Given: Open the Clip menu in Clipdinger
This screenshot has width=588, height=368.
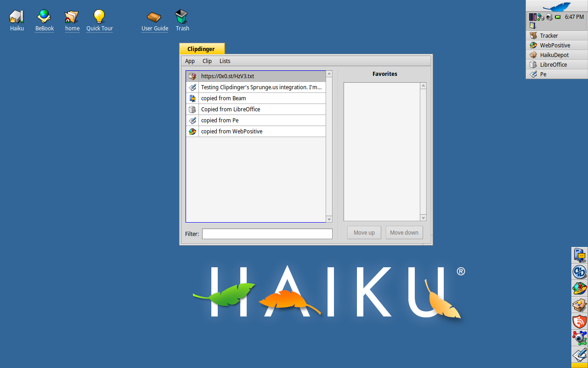Looking at the screenshot, I should (x=207, y=61).
